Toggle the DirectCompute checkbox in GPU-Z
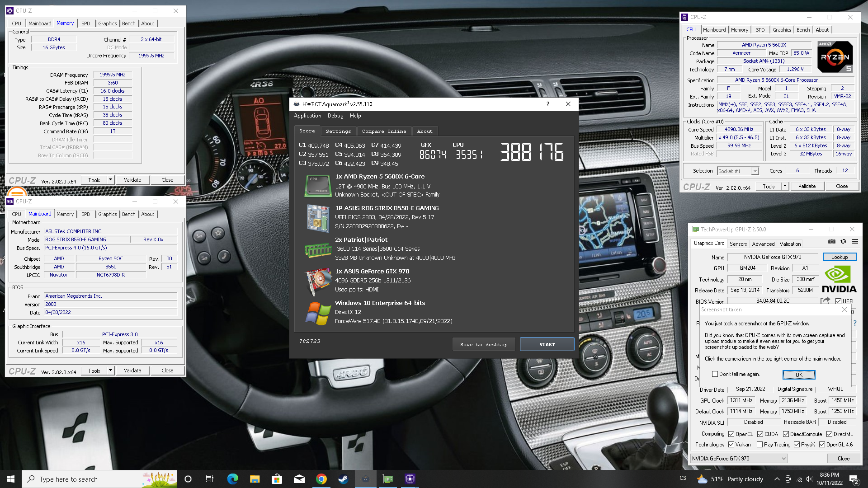The image size is (868, 488). [x=786, y=434]
